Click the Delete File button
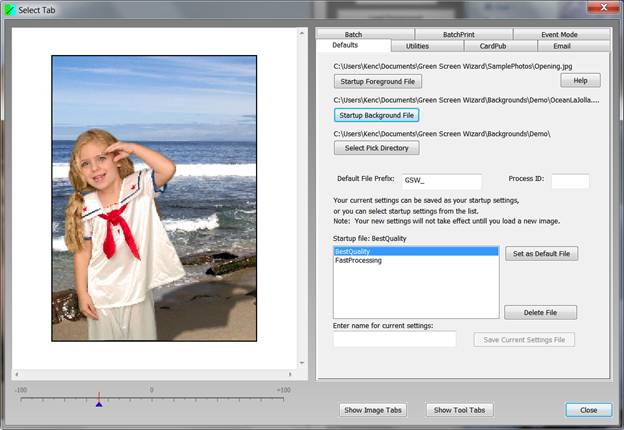Image resolution: width=624 pixels, height=430 pixels. coord(540,313)
